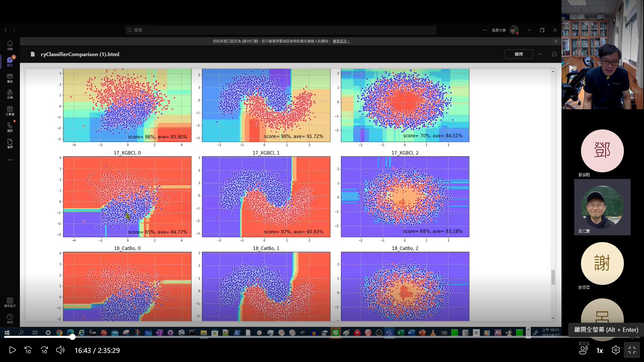Open Teams Chat in sidebar
644x362 pixels.
(10, 61)
